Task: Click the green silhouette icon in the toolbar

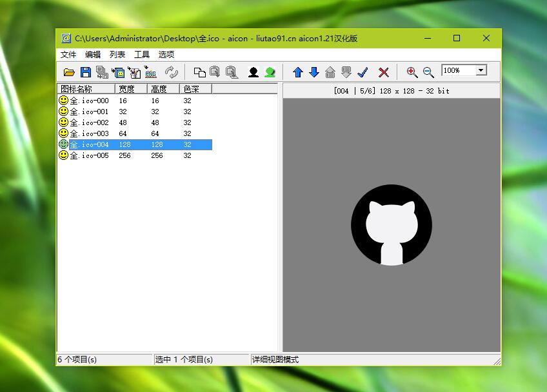Action: [270, 72]
